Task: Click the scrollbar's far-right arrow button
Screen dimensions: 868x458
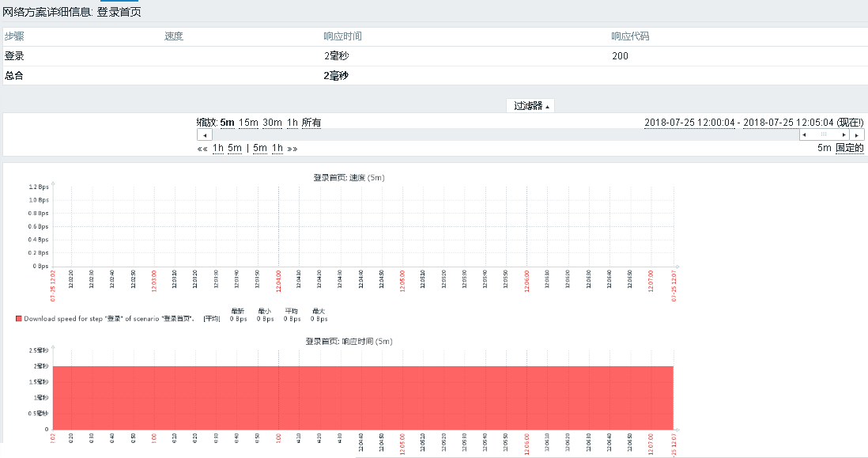Action: pos(857,134)
